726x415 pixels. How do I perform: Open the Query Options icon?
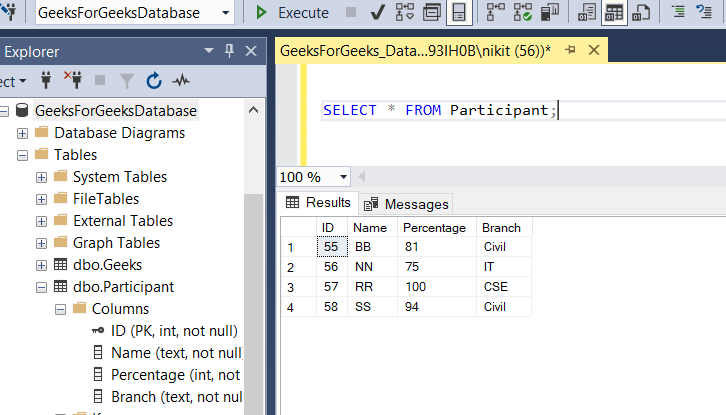click(432, 13)
